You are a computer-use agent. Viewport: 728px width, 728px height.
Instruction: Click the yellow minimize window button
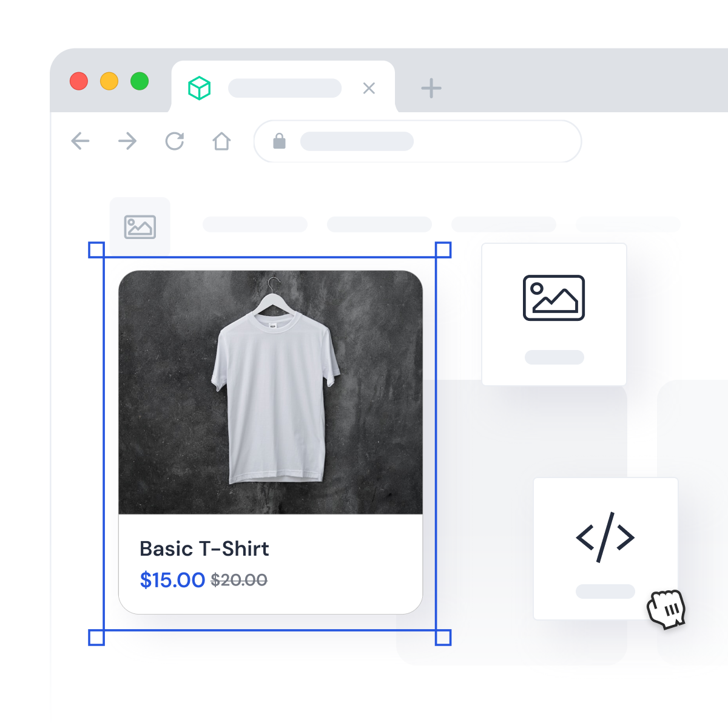109,81
